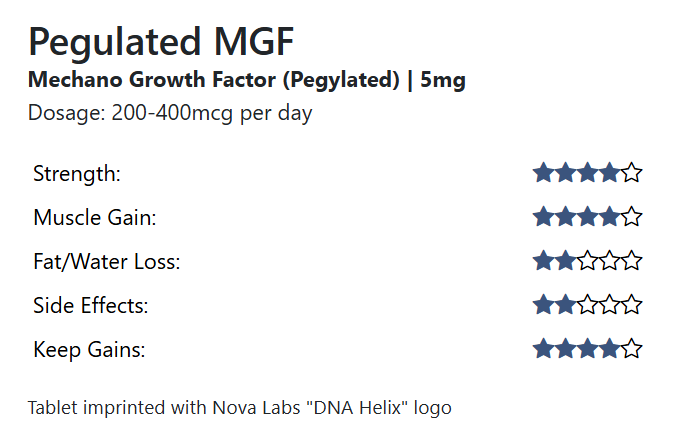
Task: Click the fifth empty star for Side Effects
Action: coord(631,305)
